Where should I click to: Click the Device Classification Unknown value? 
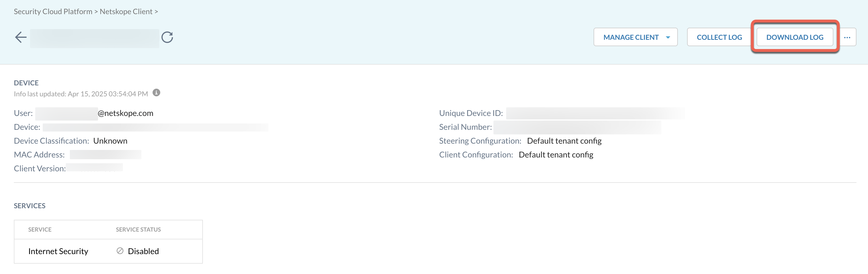click(110, 141)
